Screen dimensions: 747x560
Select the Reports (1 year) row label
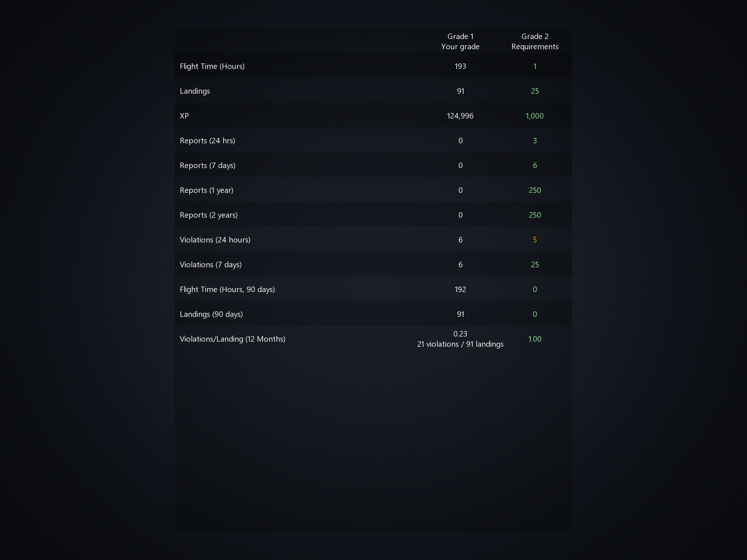click(206, 190)
